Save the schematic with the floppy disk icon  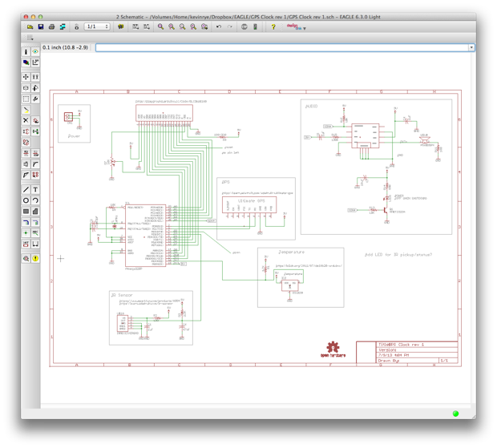pos(41,27)
